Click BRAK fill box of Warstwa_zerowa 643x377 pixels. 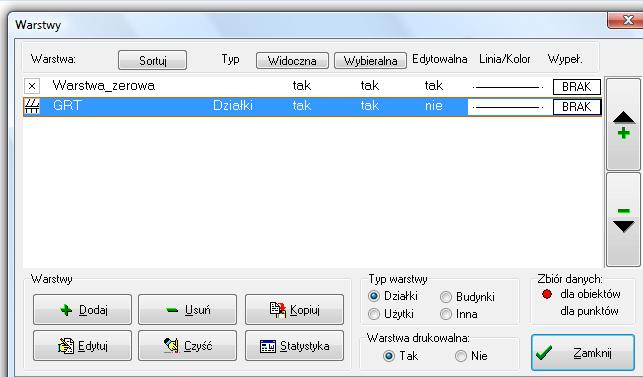(x=577, y=87)
